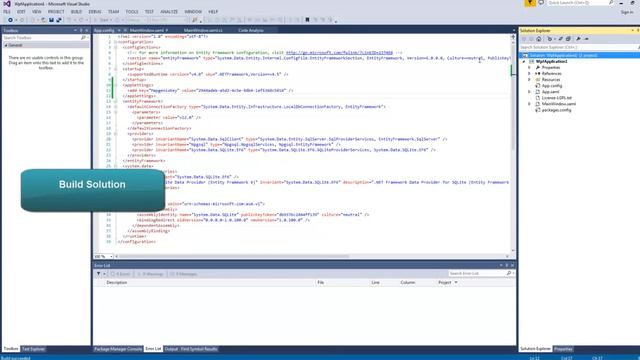640x360 pixels.
Task: Expand the Resources folder node
Action: pyautogui.click(x=529, y=80)
